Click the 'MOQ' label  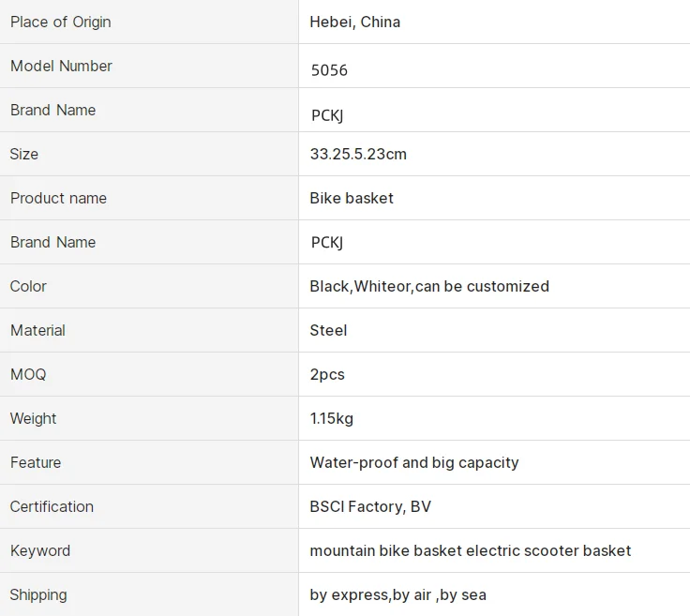[x=28, y=374]
